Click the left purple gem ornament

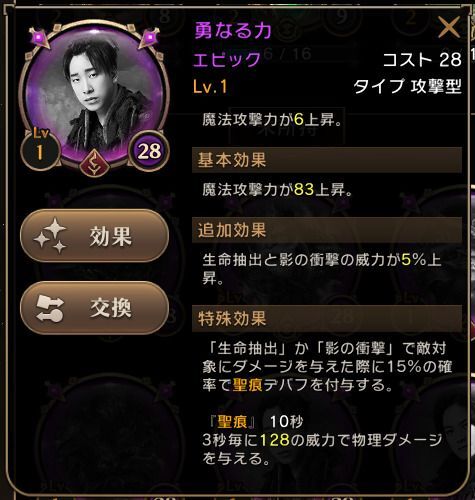[39, 37]
